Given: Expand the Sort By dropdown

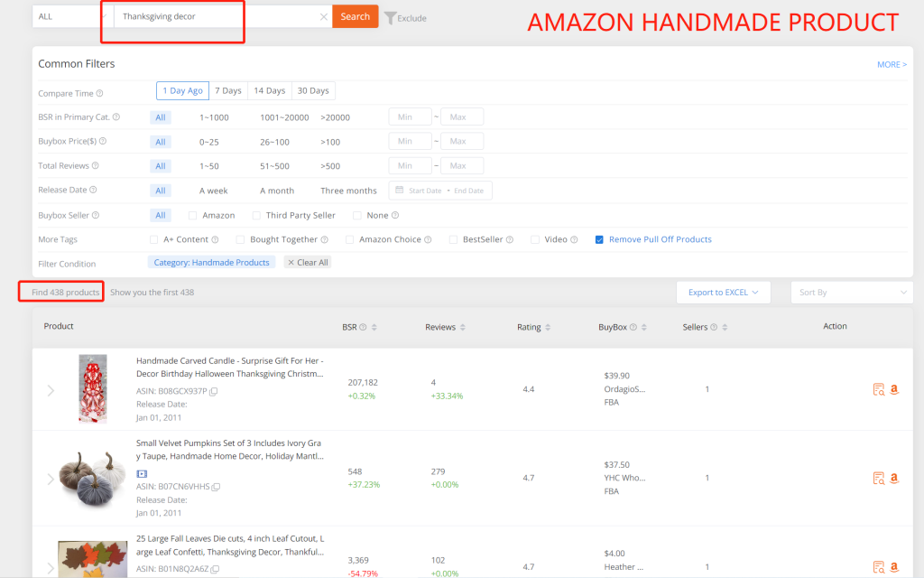Looking at the screenshot, I should tap(851, 292).
